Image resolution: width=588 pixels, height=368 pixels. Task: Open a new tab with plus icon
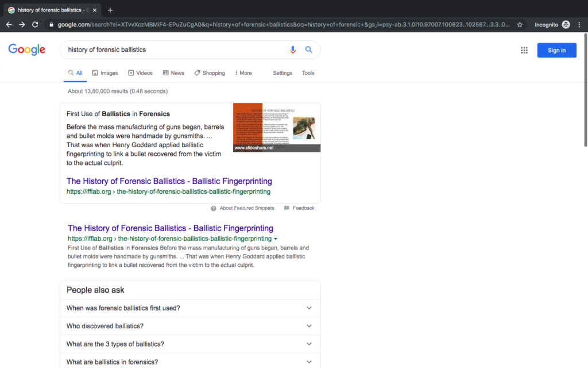110,10
